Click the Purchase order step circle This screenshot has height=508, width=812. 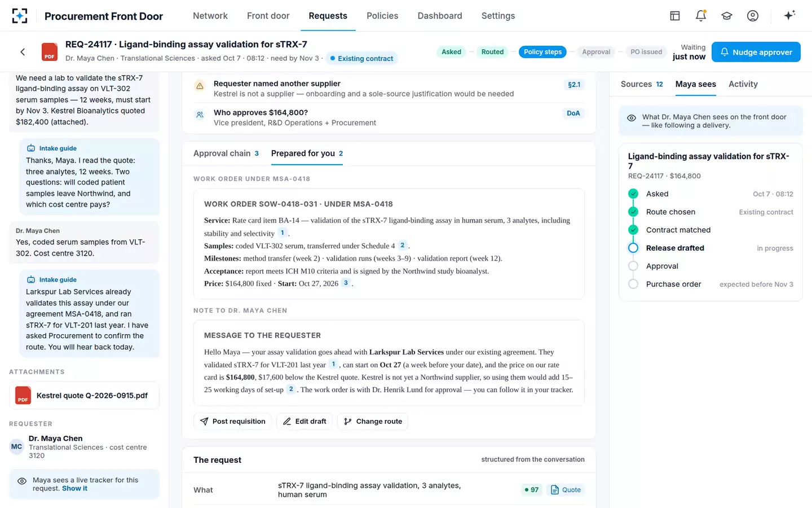click(x=633, y=284)
